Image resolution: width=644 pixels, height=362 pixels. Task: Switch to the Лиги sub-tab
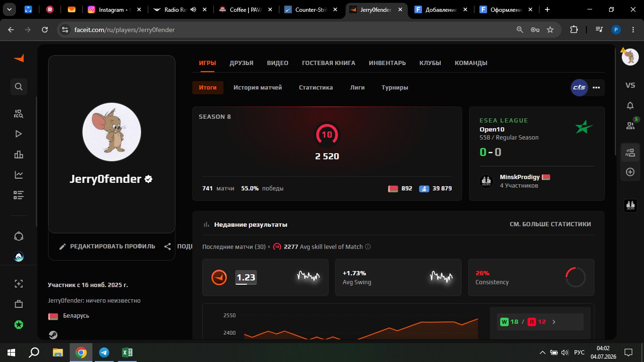[x=357, y=87]
